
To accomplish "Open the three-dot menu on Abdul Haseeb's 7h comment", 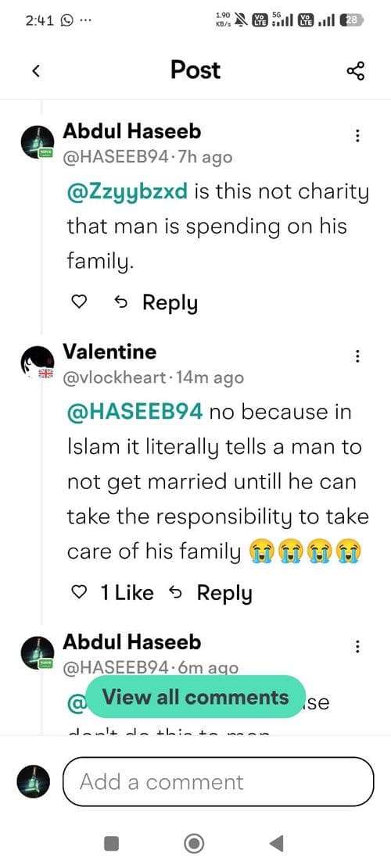I will pyautogui.click(x=358, y=136).
